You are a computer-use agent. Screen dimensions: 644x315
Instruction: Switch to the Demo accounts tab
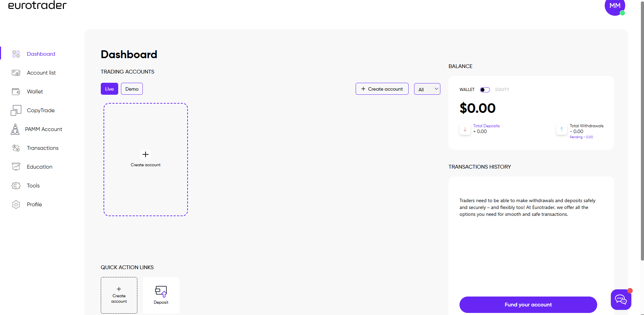[132, 89]
